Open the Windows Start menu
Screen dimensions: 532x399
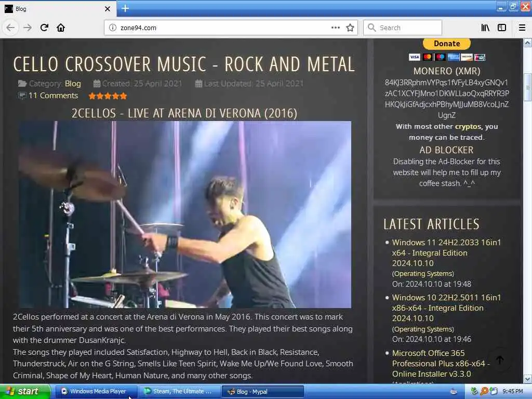pyautogui.click(x=25, y=392)
